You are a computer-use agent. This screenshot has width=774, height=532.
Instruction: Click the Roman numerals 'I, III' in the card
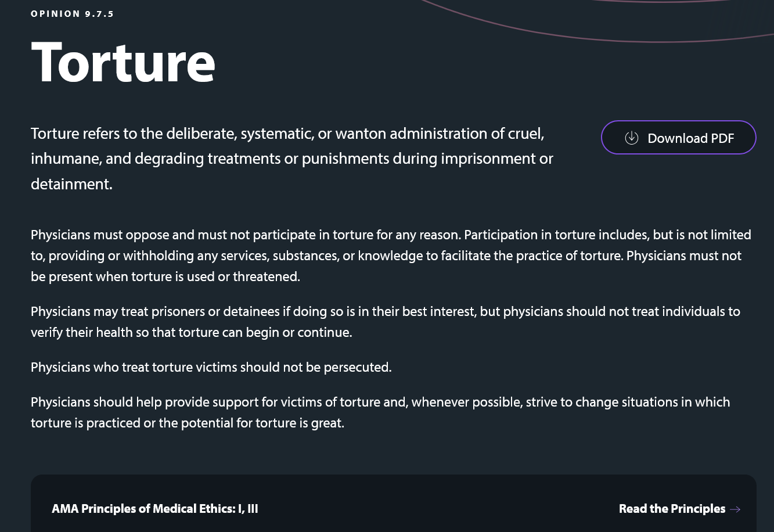pyautogui.click(x=248, y=509)
